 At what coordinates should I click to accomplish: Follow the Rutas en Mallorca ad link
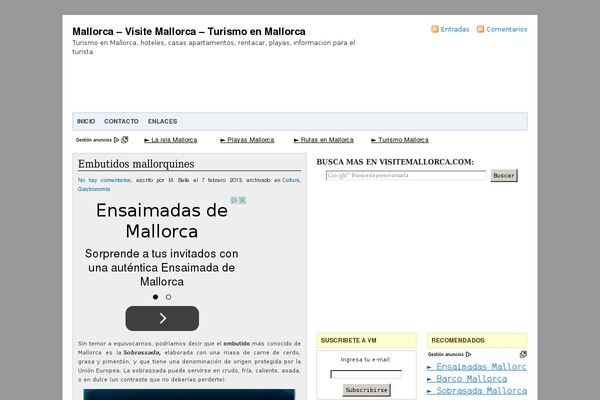click(324, 140)
